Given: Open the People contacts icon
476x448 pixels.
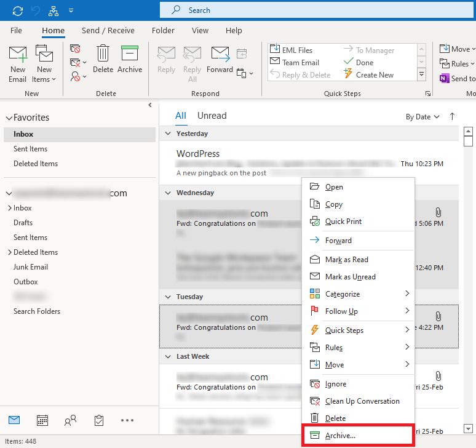Looking at the screenshot, I should coord(71,420).
